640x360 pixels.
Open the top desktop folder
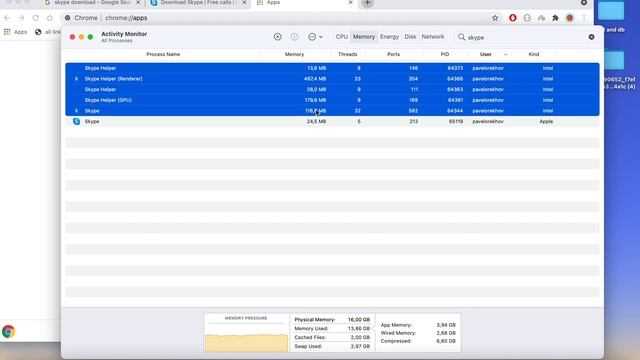coord(611,11)
